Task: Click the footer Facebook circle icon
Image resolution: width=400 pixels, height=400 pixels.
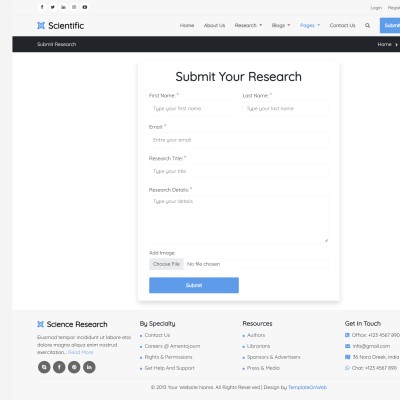Action: tap(59, 367)
